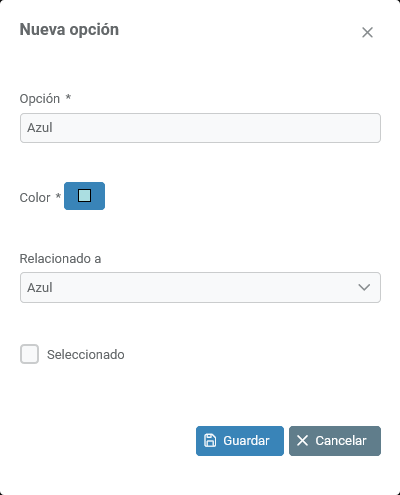400x495 pixels.
Task: Open the Relacionado a dropdown
Action: pyautogui.click(x=200, y=287)
